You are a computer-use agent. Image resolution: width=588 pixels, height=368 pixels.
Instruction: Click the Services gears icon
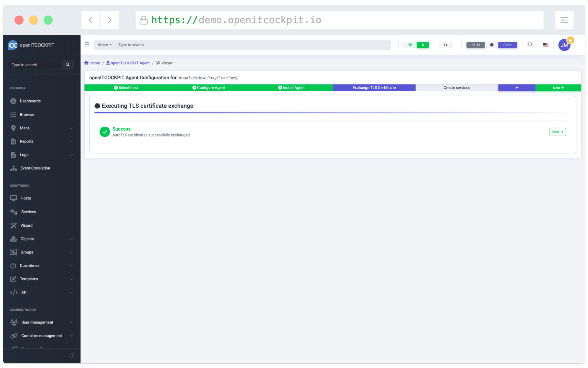[14, 212]
